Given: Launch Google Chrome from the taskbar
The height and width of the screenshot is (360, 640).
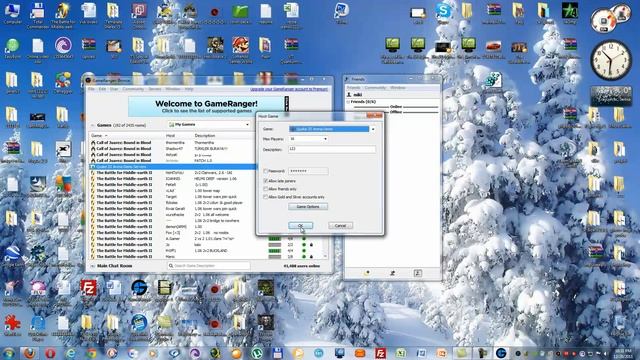Looking at the screenshot, I should 91,353.
